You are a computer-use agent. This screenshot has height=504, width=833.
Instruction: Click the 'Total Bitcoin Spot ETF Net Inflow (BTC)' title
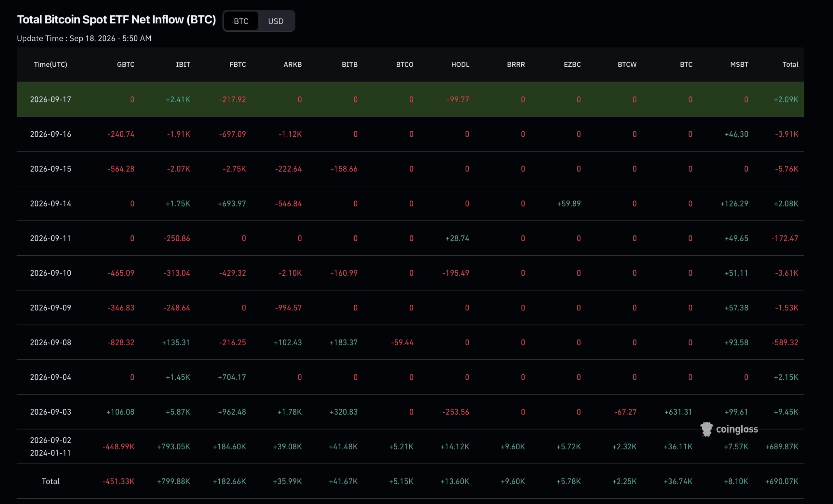tap(116, 19)
